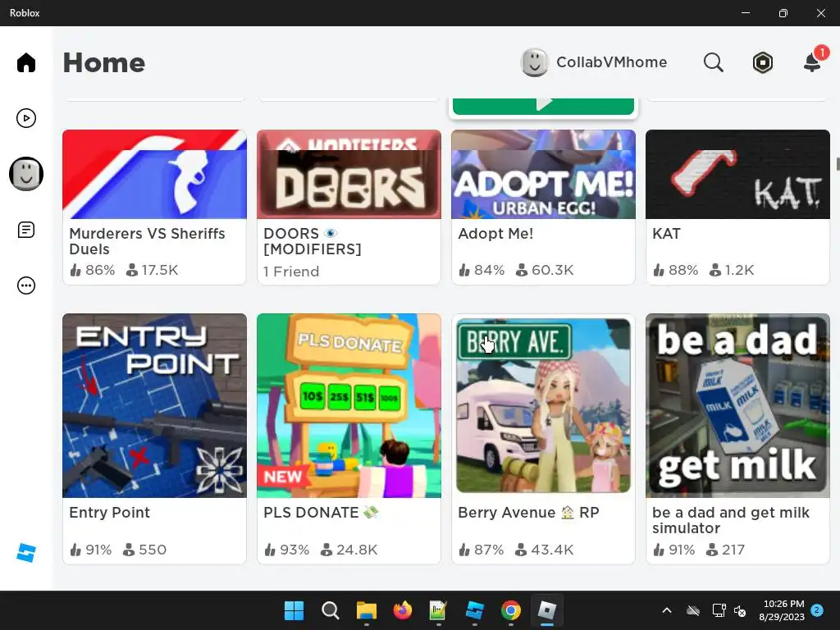Open the network display tray icon
The height and width of the screenshot is (630, 840).
point(718,610)
